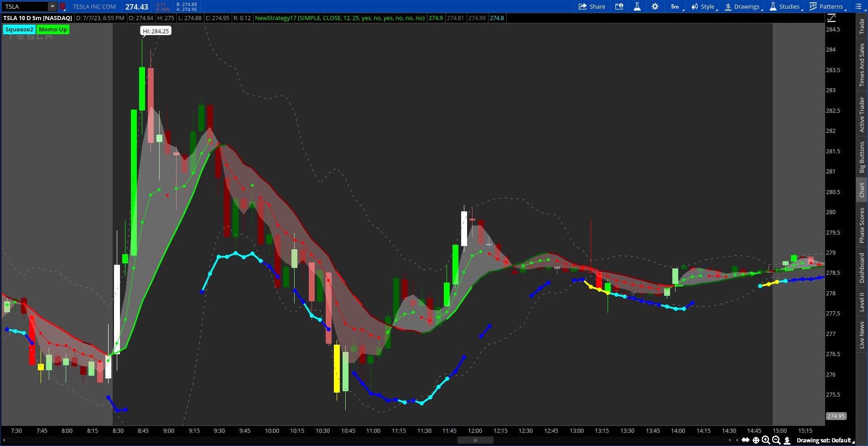Open the TSLA symbol dropdown
Screen dimensions: 868x446
52,6
